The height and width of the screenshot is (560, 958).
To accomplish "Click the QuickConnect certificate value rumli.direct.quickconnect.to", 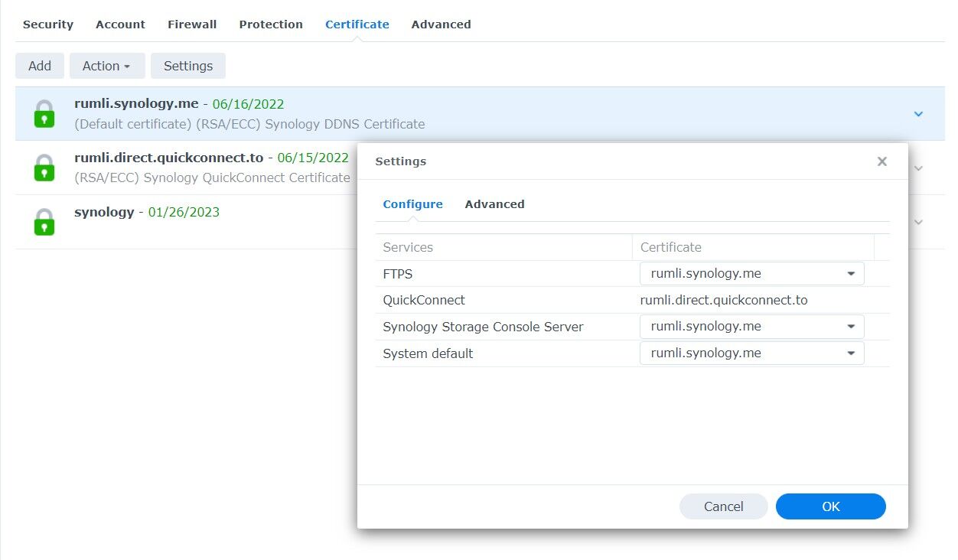I will tap(724, 300).
